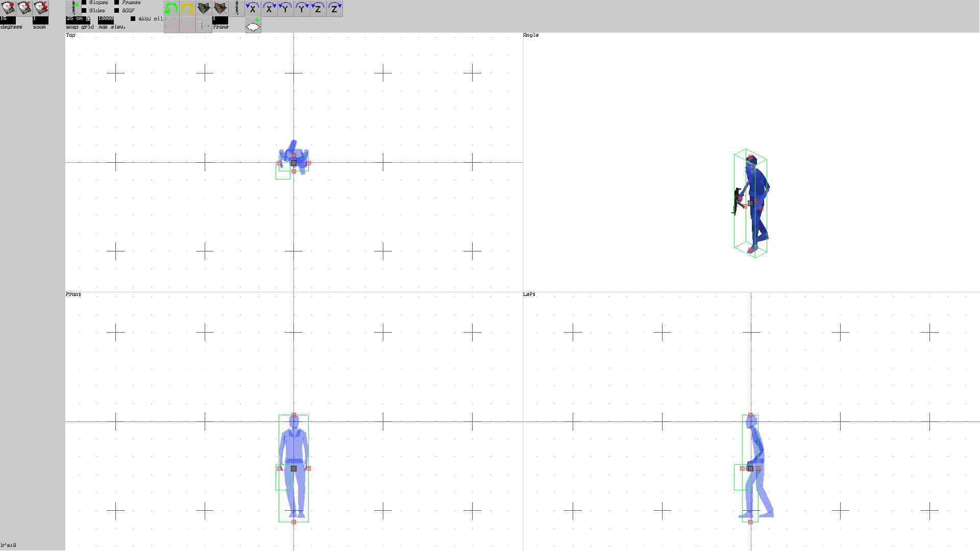Click the yellow redo arrow

point(187,8)
